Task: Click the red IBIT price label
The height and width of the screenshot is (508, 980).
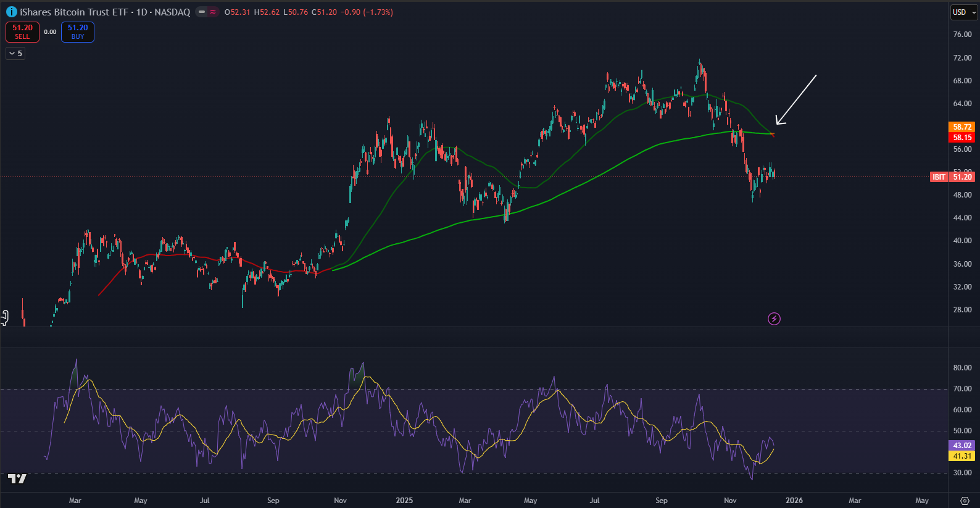Action: tap(938, 177)
